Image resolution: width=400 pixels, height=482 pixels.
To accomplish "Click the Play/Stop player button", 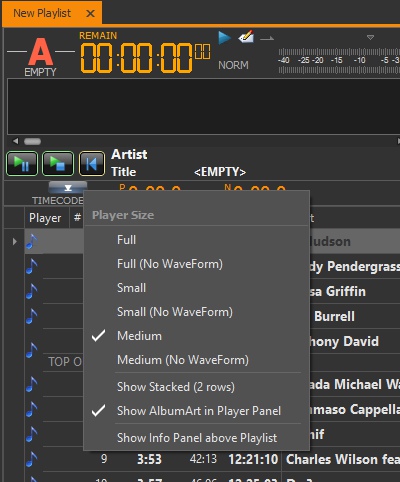I will 58,163.
